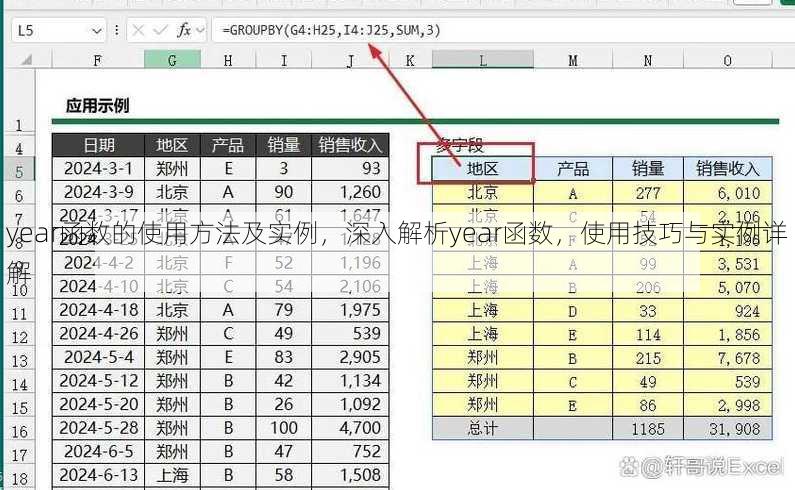Click date cell 2024-3-9
Screen dimensions: 795x490
(x=98, y=192)
